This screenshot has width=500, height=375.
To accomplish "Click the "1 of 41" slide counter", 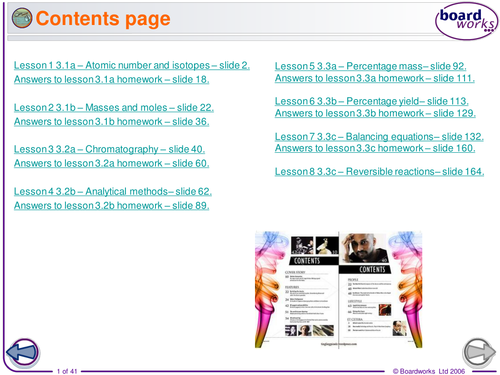I will point(67,371).
